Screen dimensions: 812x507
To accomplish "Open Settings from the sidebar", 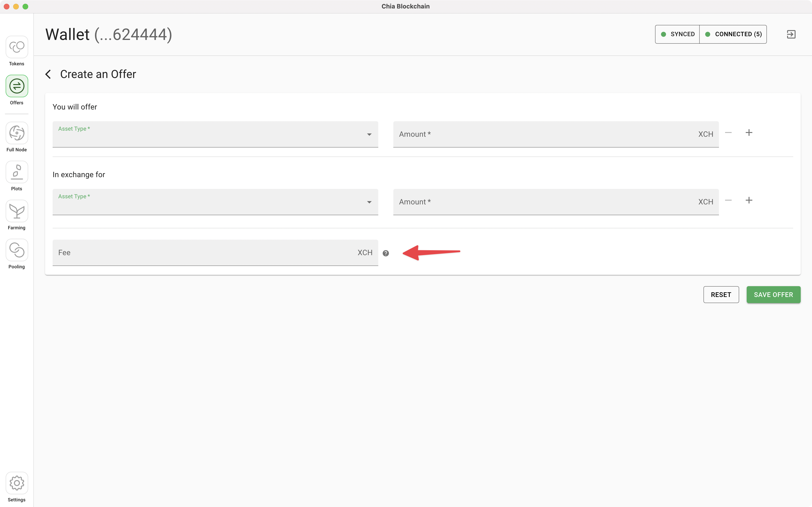I will pyautogui.click(x=17, y=483).
